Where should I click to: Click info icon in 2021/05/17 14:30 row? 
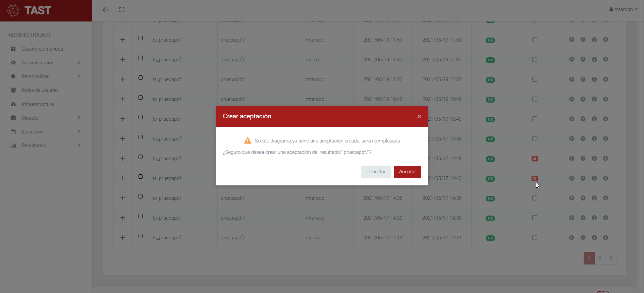click(594, 218)
